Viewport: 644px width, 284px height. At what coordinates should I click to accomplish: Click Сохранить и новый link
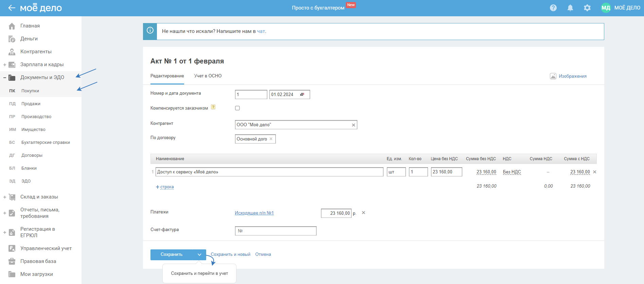point(231,254)
